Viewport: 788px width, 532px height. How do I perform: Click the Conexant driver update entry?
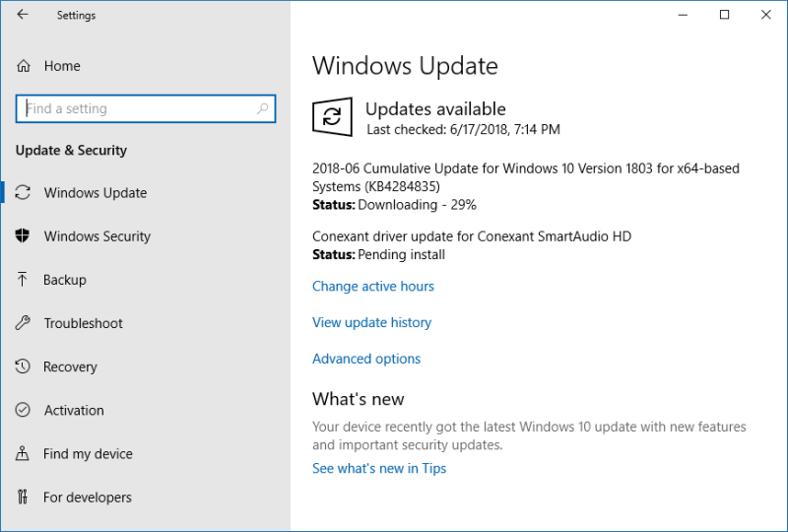(472, 236)
